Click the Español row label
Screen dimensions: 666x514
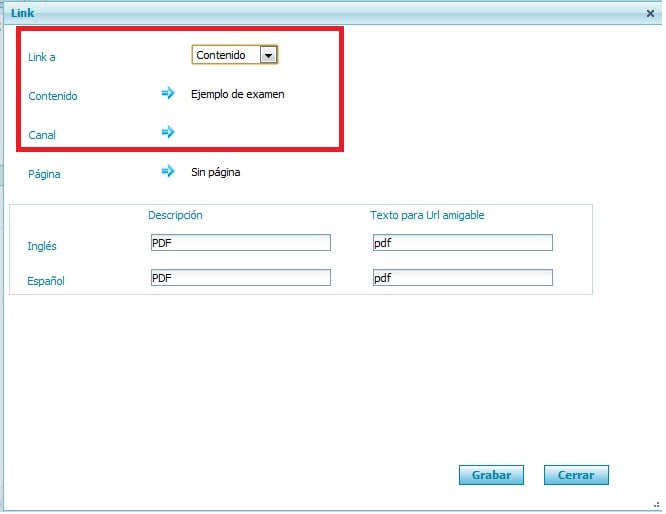[46, 281]
